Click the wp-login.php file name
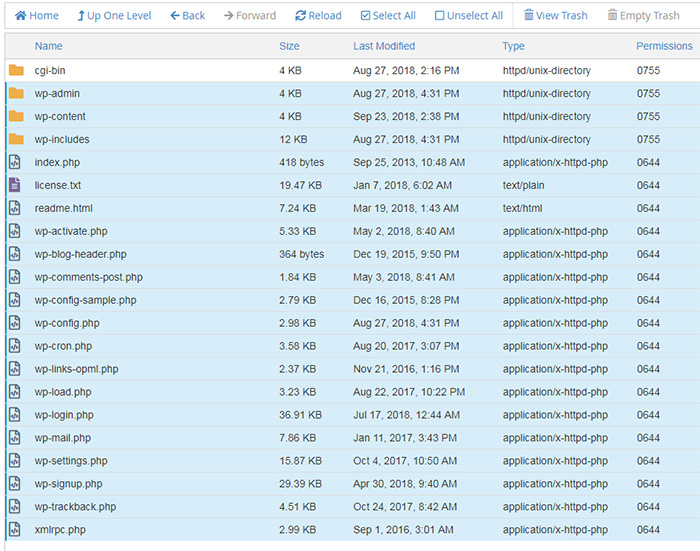This screenshot has height=551, width=700. point(64,415)
